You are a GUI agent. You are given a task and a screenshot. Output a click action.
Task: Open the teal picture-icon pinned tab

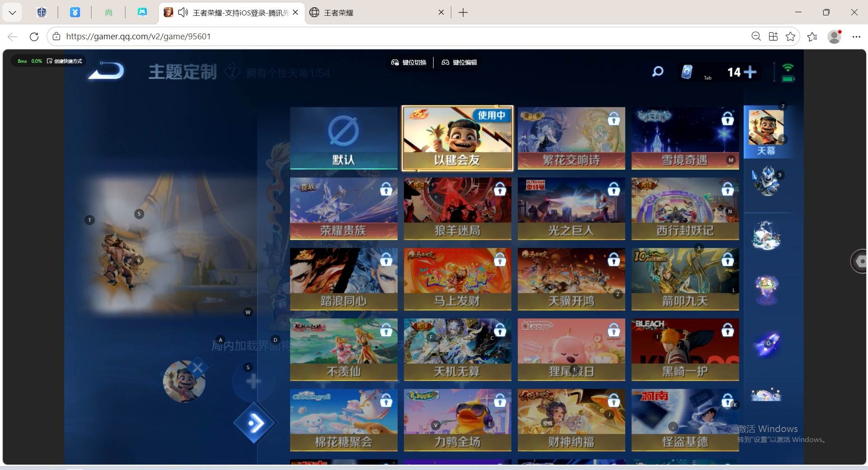142,13
